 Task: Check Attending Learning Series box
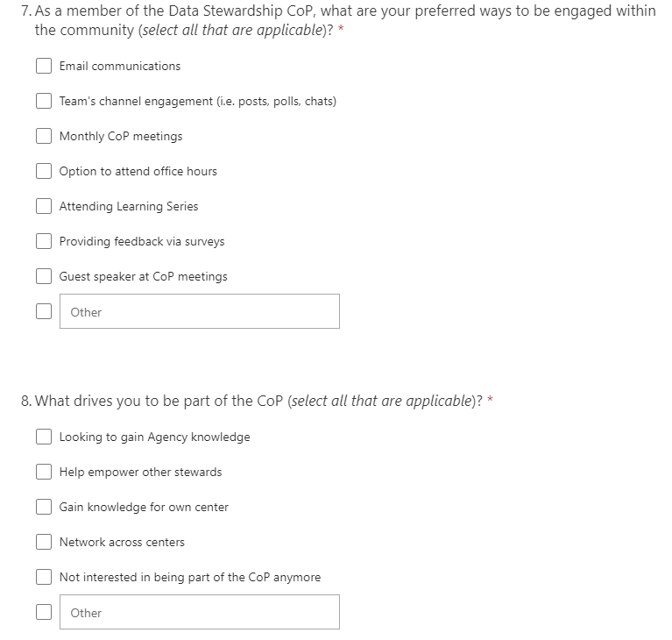tap(44, 207)
